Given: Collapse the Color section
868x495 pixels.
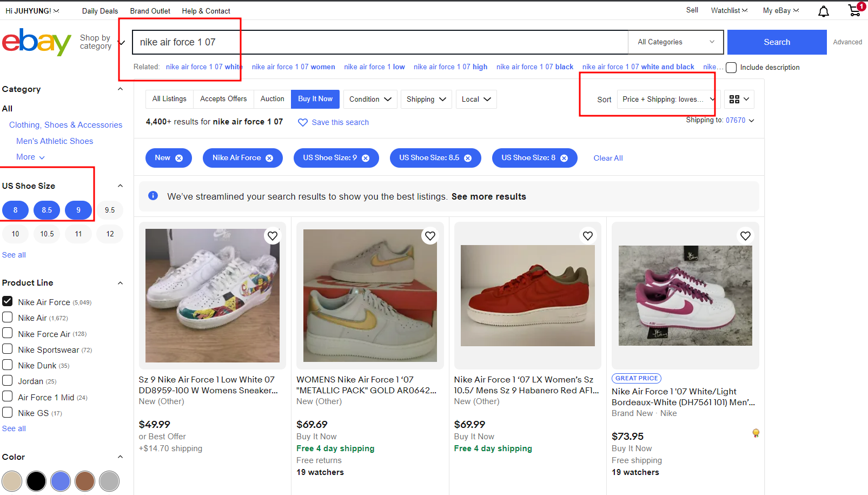Looking at the screenshot, I should 120,457.
